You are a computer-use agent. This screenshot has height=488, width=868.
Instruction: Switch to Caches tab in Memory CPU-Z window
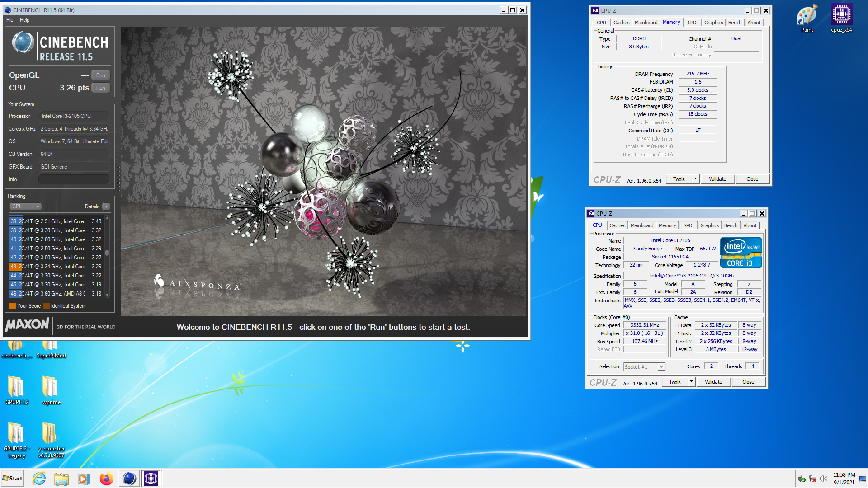click(621, 23)
